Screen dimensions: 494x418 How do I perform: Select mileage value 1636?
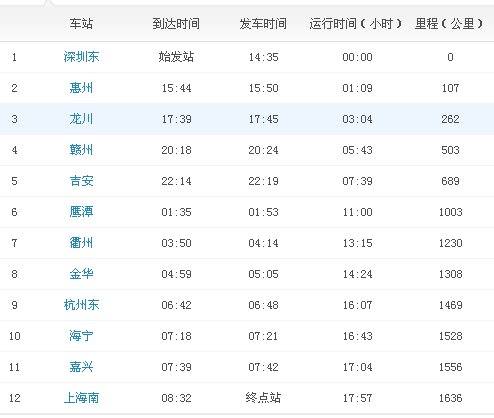point(450,398)
